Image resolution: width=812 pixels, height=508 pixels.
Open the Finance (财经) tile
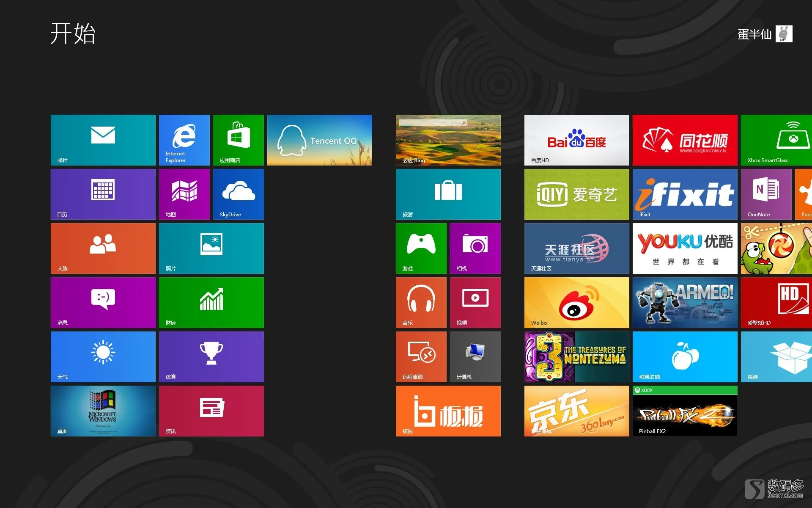211,303
